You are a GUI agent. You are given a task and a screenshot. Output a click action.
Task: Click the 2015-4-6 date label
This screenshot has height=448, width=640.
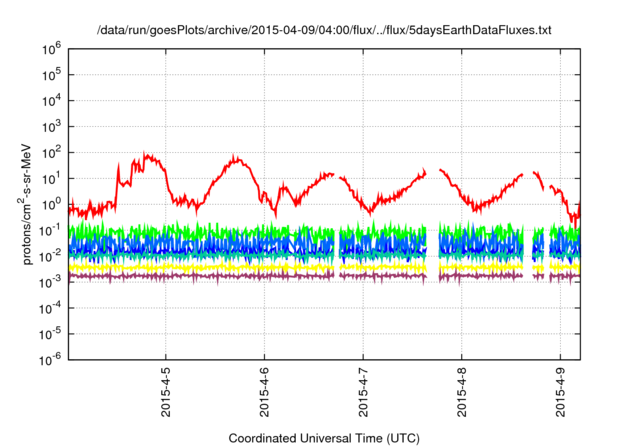click(x=264, y=392)
